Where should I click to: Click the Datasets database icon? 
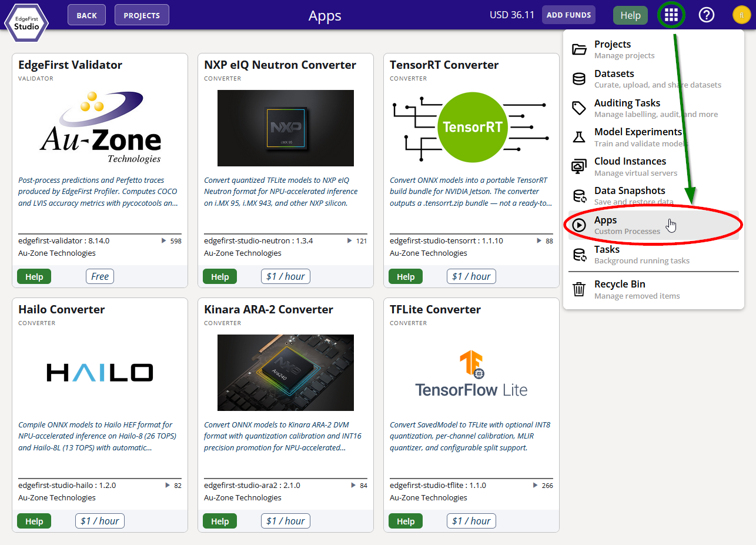tap(579, 79)
